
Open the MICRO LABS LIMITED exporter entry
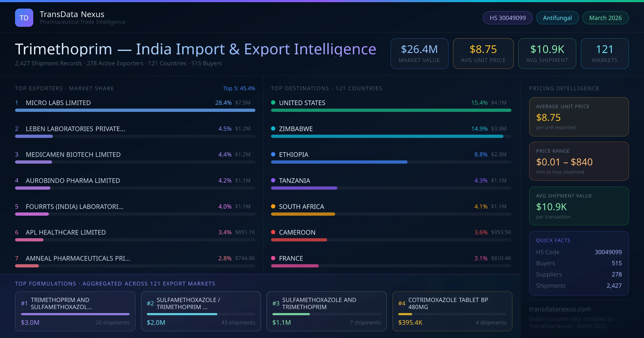point(58,102)
